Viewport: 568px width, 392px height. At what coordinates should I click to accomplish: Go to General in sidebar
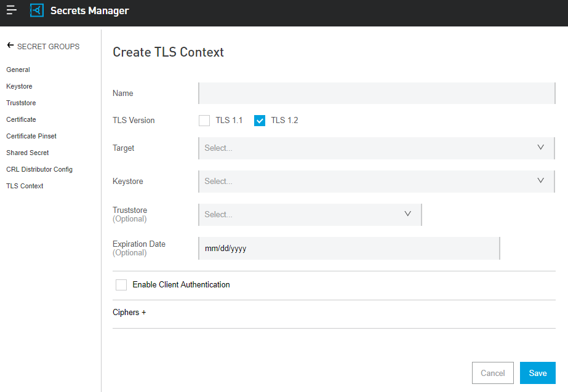coord(18,70)
